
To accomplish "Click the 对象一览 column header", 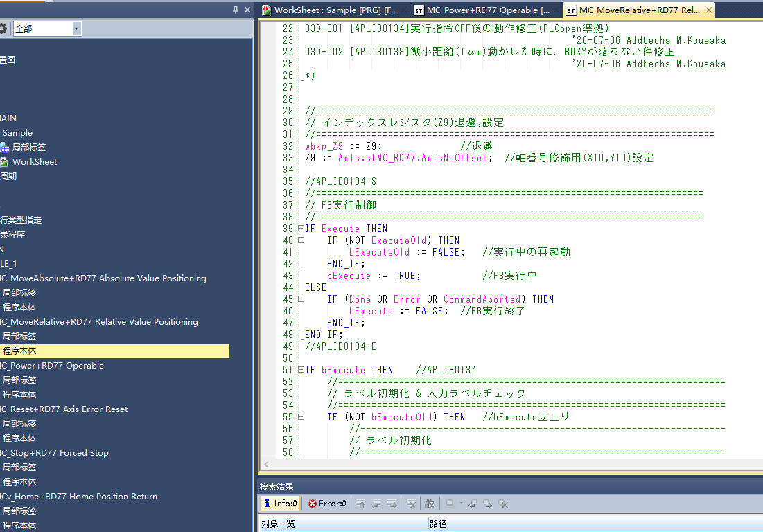I will click(279, 524).
